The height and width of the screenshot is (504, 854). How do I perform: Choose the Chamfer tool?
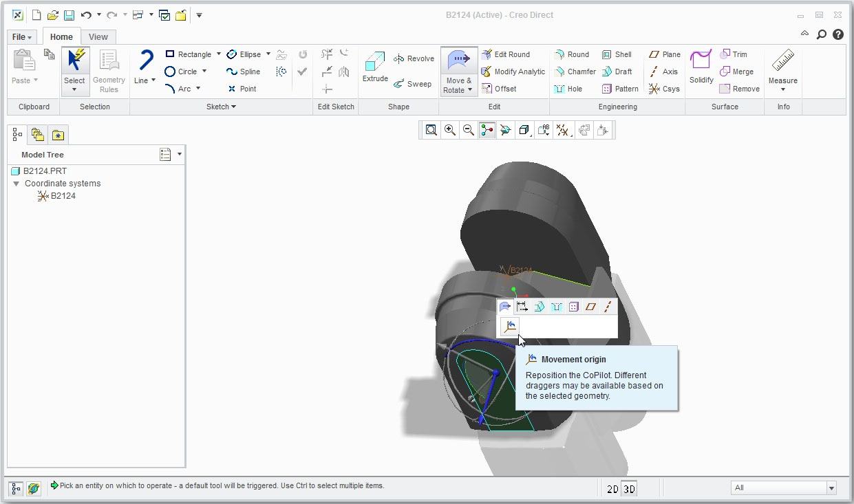[x=575, y=72]
